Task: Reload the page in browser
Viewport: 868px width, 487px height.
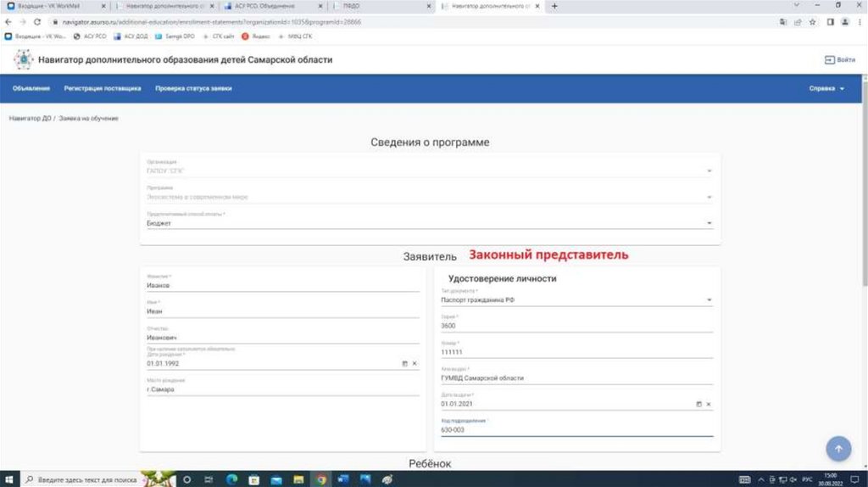Action: (x=37, y=22)
